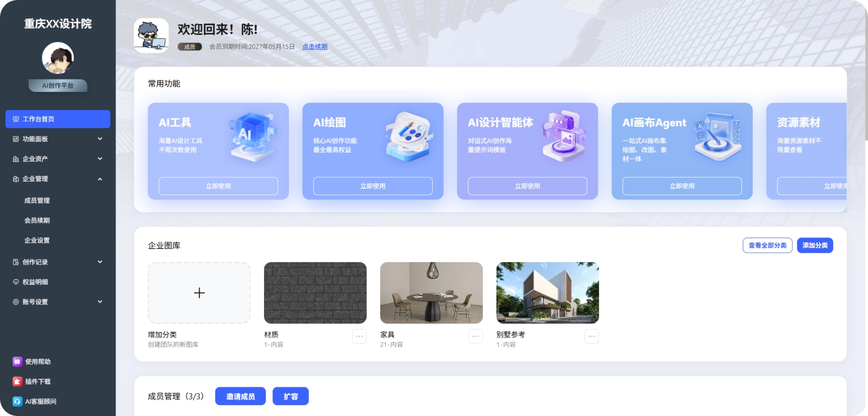This screenshot has height=416, width=868.
Task: Click the 增加分类 label
Action: (162, 334)
